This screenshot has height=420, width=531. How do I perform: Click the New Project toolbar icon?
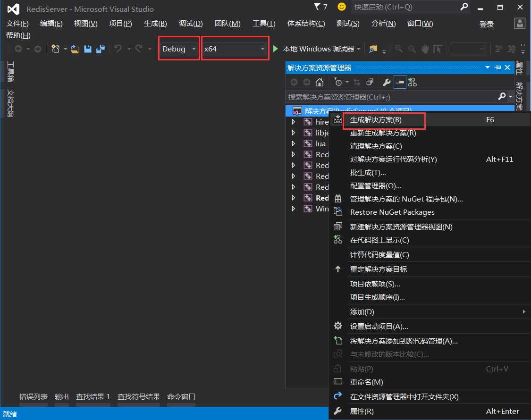coord(55,49)
